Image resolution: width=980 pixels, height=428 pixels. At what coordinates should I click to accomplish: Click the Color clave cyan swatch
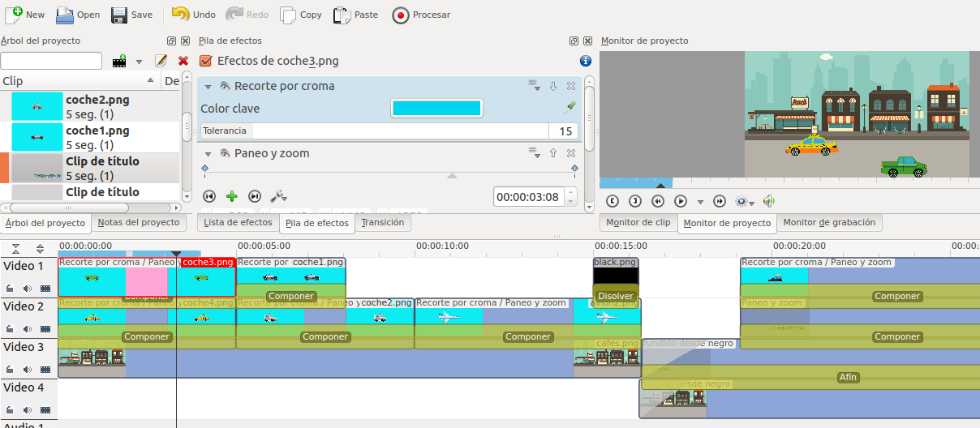pyautogui.click(x=436, y=108)
